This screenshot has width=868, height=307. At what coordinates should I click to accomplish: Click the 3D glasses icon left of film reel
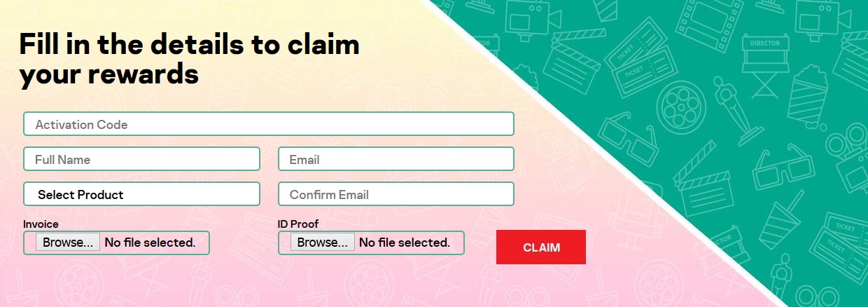click(629, 137)
